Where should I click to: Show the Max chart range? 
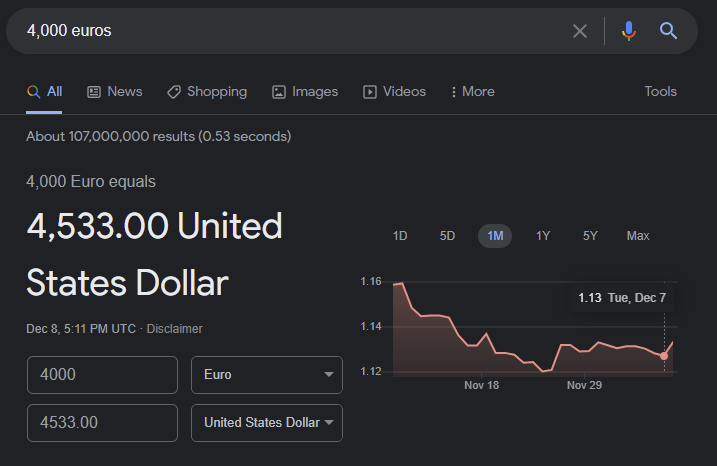coord(638,236)
